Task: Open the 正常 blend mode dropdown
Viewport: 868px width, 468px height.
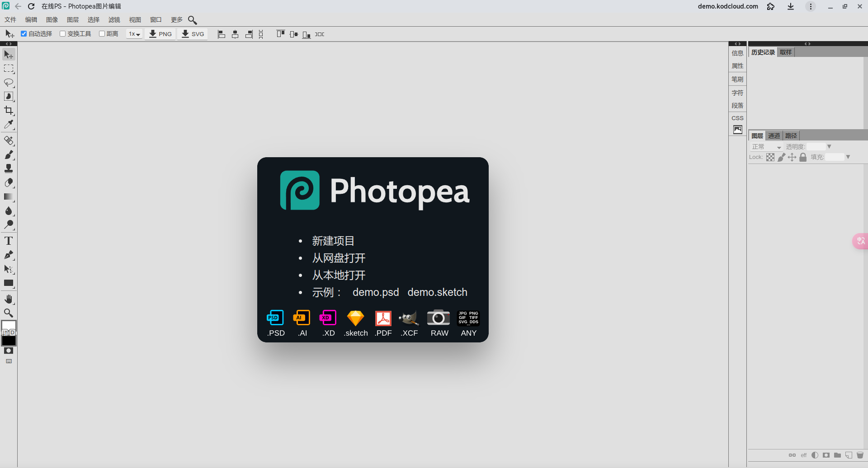Action: (x=766, y=147)
